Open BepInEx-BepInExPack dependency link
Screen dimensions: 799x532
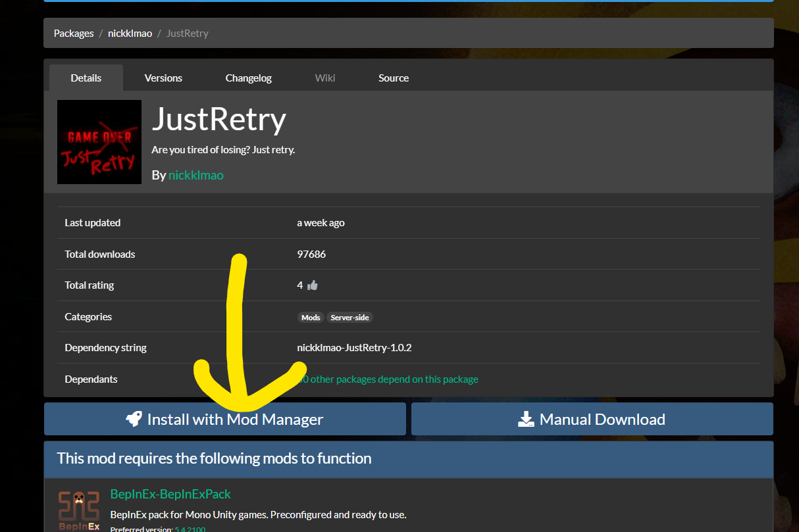tap(170, 494)
